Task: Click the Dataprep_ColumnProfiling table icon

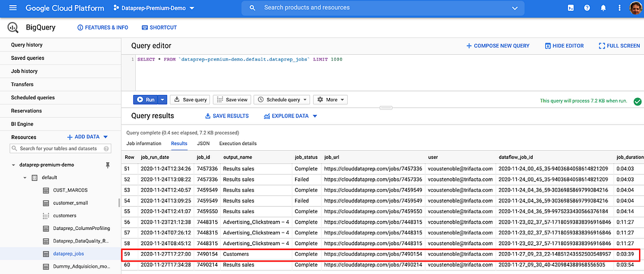Action: pyautogui.click(x=46, y=229)
